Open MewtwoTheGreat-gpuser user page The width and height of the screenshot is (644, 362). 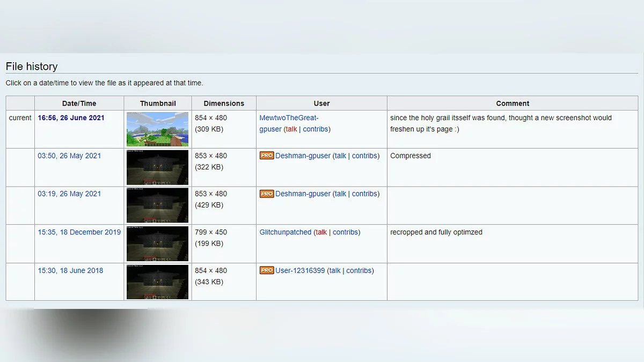289,117
